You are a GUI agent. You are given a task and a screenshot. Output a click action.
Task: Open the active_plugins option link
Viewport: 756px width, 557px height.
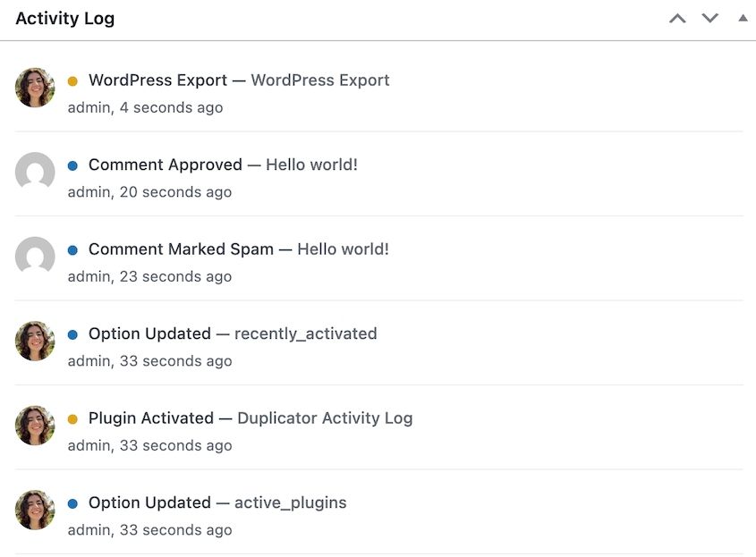[290, 502]
